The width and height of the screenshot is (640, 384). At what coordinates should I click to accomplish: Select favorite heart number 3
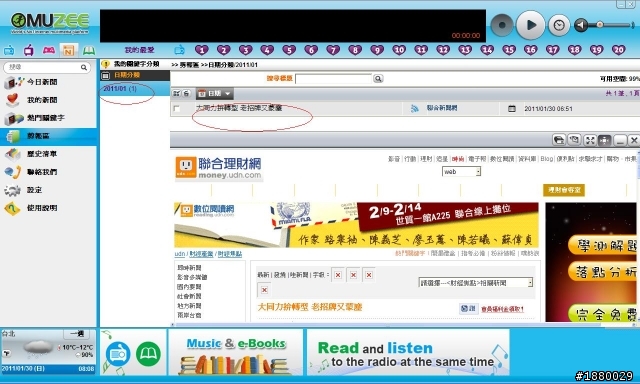[245, 50]
